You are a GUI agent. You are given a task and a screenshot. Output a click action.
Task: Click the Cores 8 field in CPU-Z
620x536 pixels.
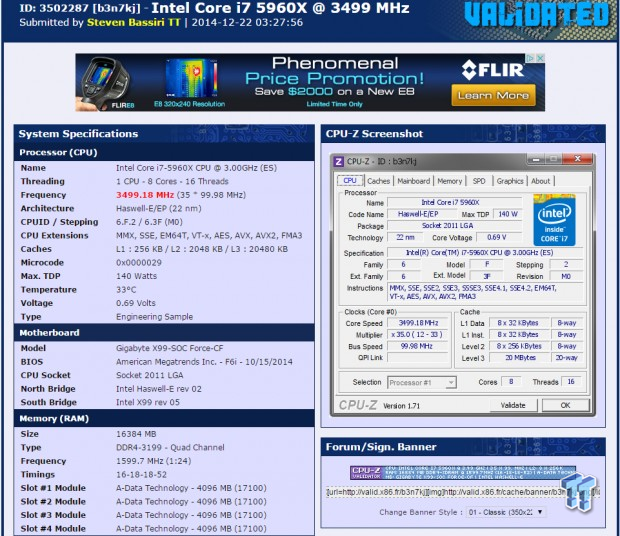(511, 381)
